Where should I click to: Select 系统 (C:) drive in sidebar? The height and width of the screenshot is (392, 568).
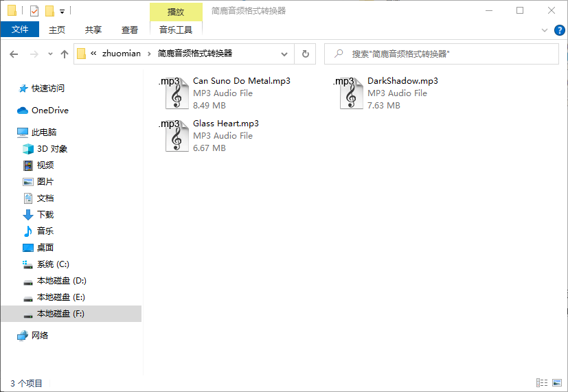(53, 264)
